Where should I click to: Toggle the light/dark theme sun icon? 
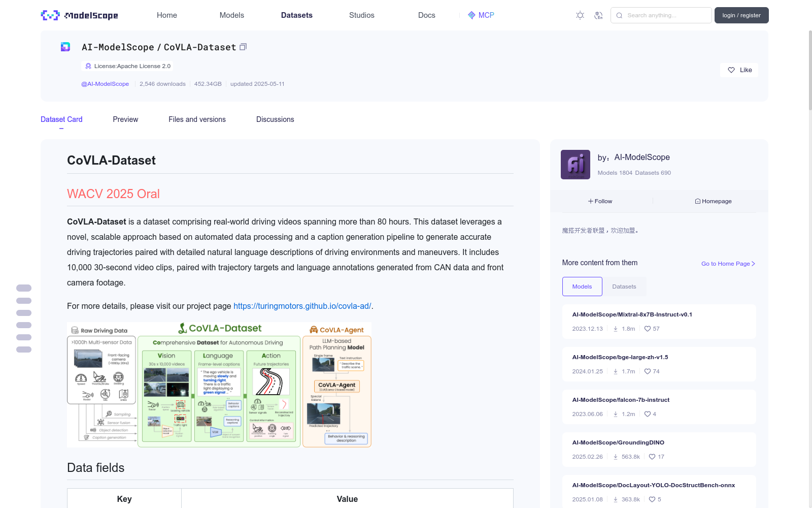(x=580, y=15)
